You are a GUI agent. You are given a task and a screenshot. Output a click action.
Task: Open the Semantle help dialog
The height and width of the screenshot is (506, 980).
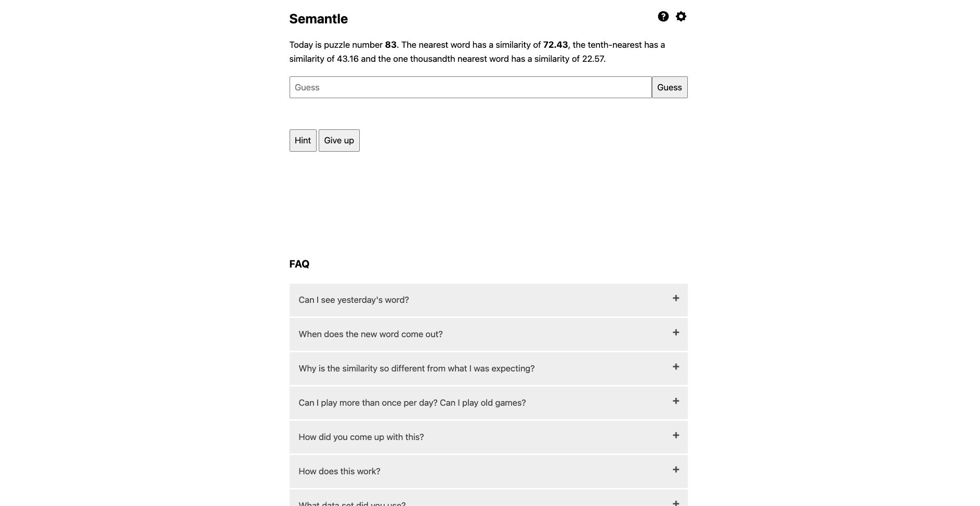tap(663, 16)
